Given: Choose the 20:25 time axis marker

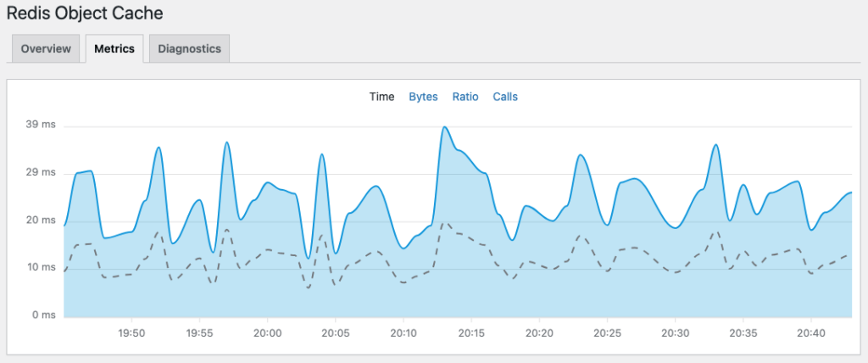Looking at the screenshot, I should [607, 332].
